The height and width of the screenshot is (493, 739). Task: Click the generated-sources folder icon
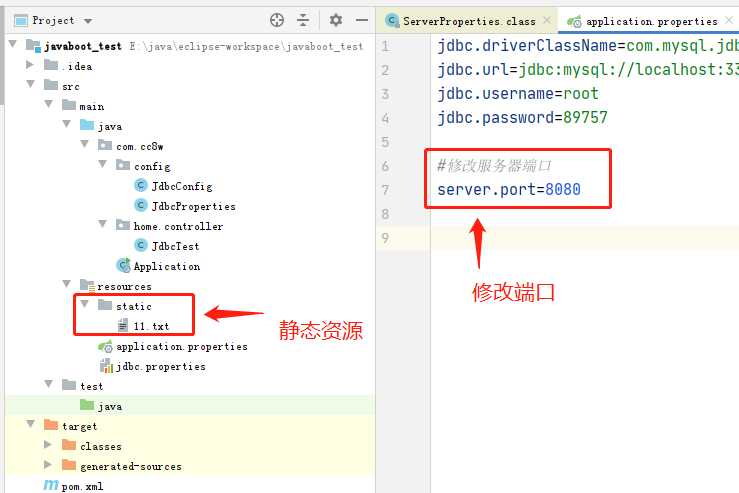pyautogui.click(x=69, y=465)
